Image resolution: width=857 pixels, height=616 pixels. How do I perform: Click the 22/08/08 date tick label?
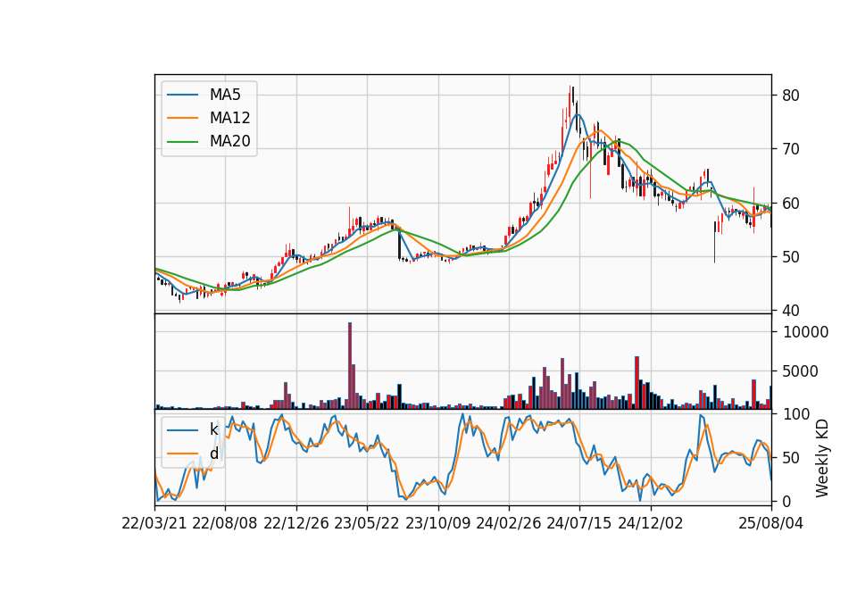tap(225, 524)
